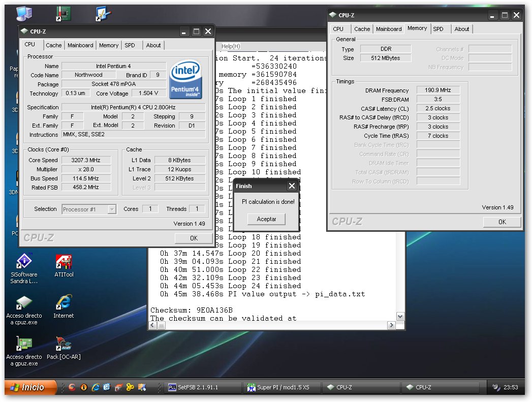
Task: Click Checksum 9E0A136B text
Action: 192,310
